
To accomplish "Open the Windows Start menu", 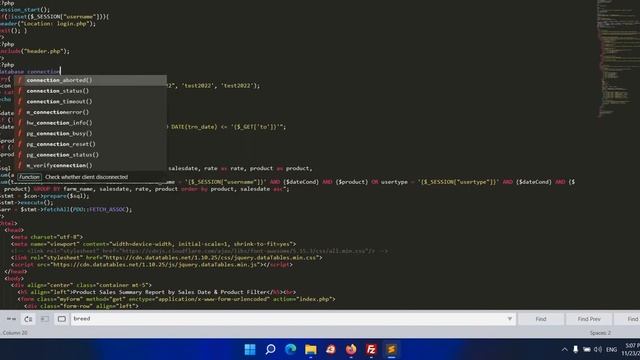I will (x=250, y=349).
